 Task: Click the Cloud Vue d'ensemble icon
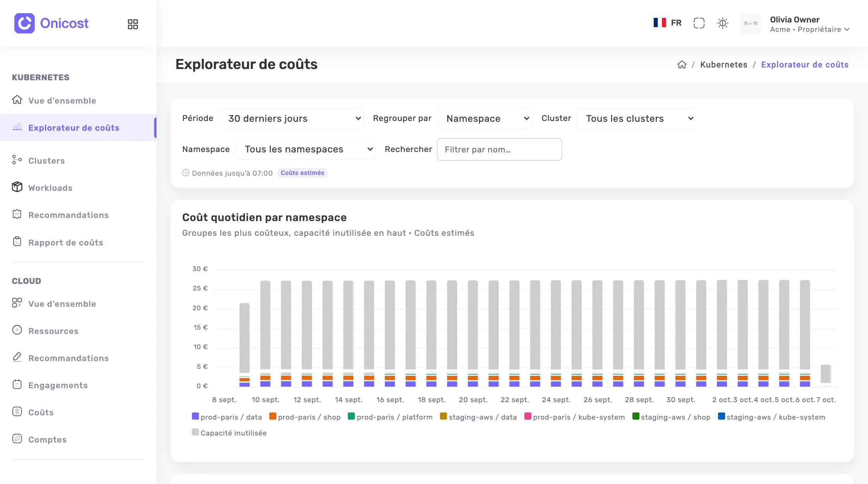[17, 303]
